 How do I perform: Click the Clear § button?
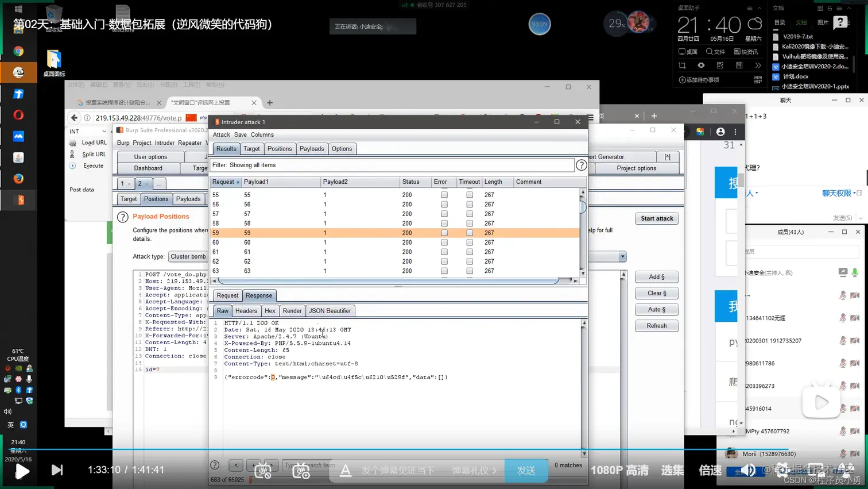point(657,293)
